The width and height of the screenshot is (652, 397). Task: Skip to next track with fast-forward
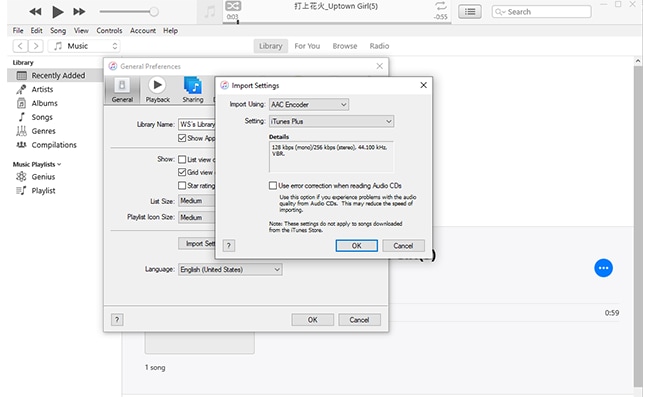[x=79, y=12]
